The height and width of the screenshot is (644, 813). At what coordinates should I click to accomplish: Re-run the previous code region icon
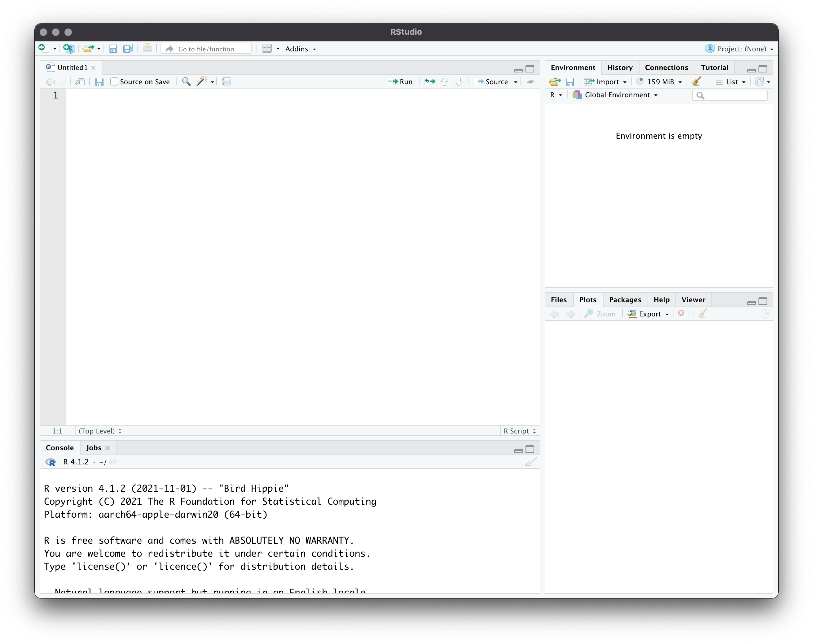tap(429, 81)
